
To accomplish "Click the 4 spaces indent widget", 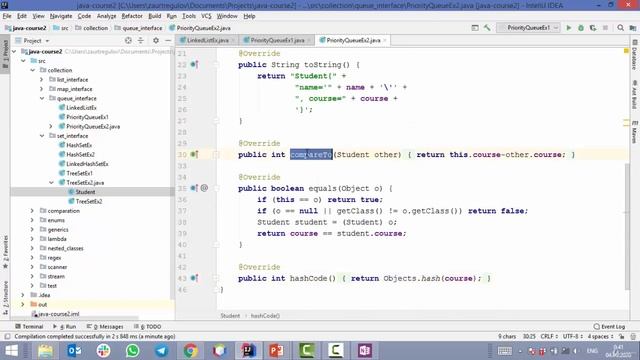I will (600, 336).
